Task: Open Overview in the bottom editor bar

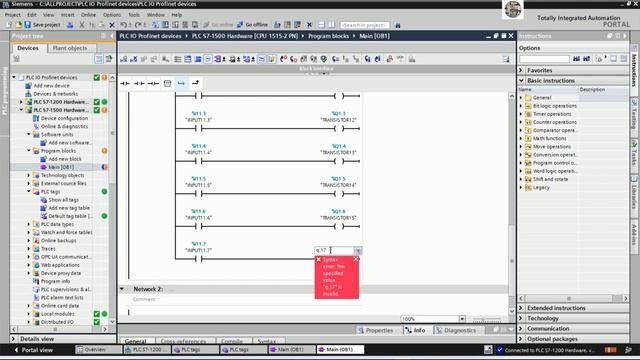Action: 98,350
